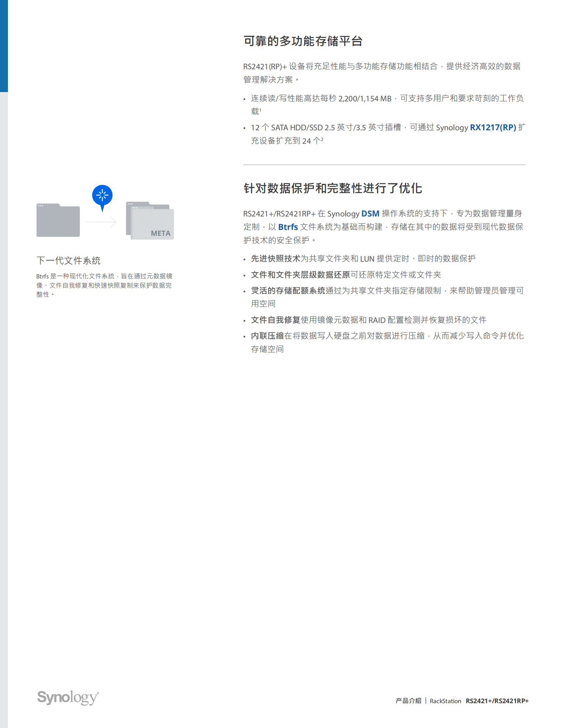Click the text 2,200/1,154 MB performance figure
Screen dimensions: 563x728
click(365, 99)
